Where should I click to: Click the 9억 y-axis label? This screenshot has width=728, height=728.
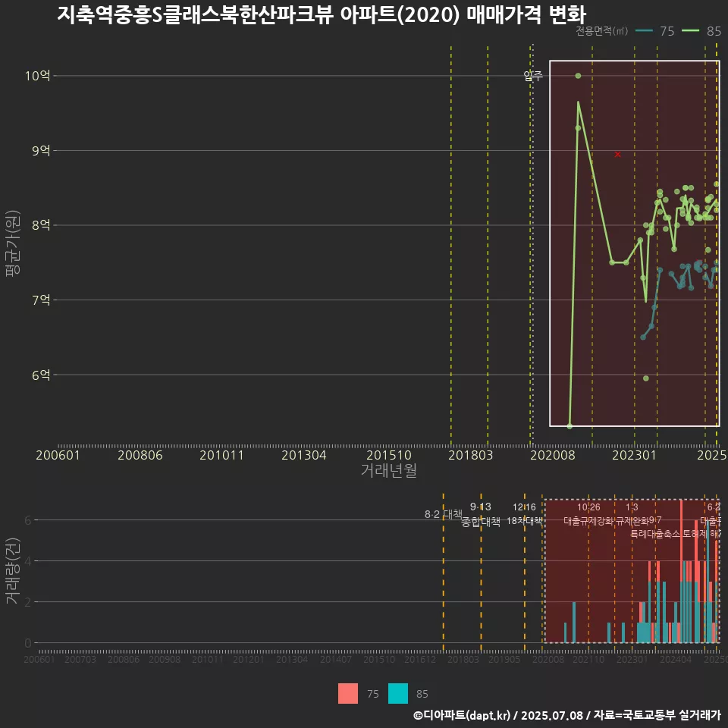pyautogui.click(x=41, y=150)
